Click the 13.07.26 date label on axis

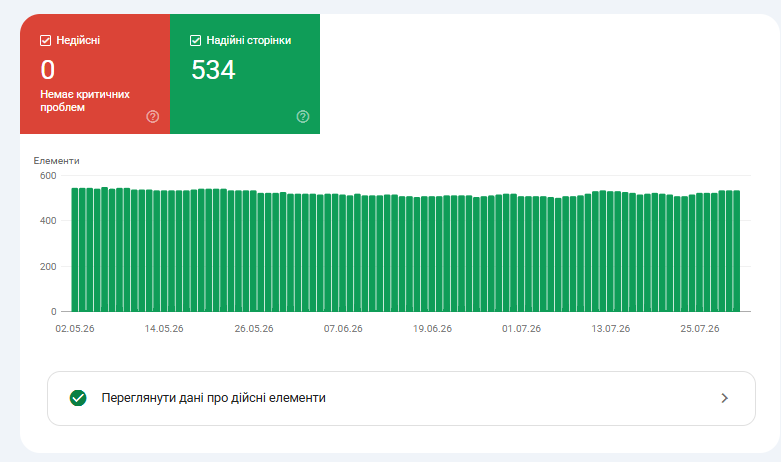(611, 329)
